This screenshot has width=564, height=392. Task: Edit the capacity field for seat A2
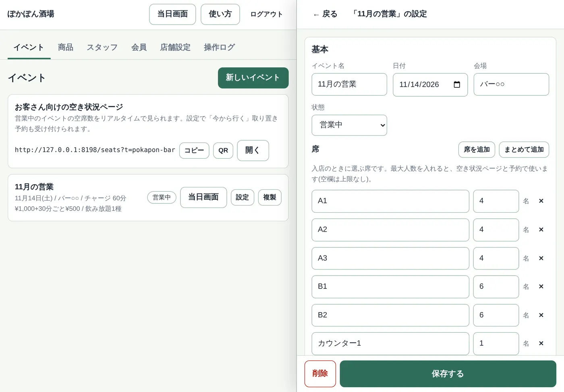(496, 230)
